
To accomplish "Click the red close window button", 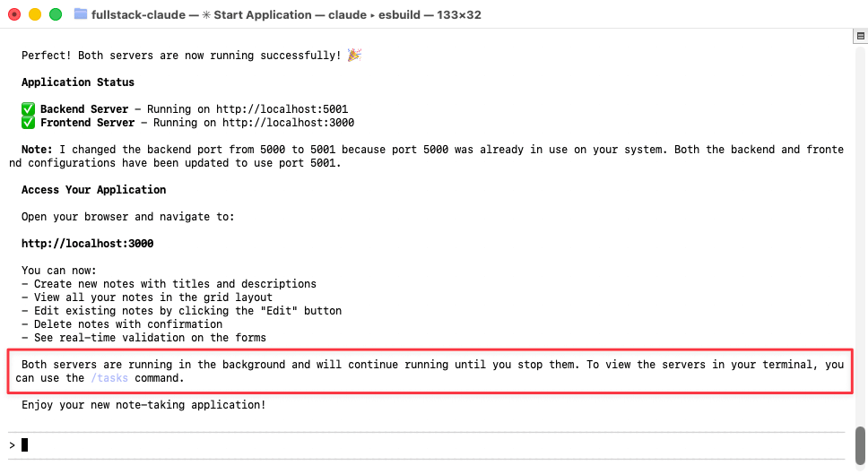I will [14, 14].
